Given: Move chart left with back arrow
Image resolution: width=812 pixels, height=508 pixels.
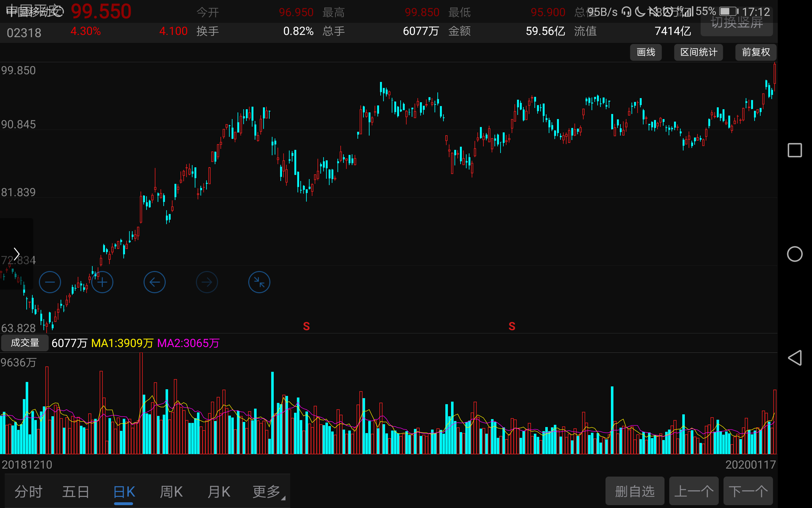Looking at the screenshot, I should click(x=154, y=282).
